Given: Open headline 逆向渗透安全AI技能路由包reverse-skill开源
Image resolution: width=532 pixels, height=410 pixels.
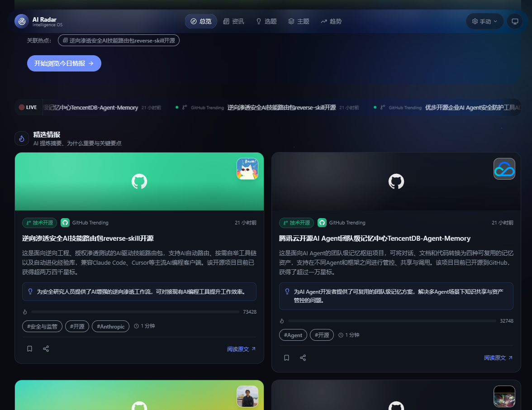Looking at the screenshot, I should coord(88,238).
